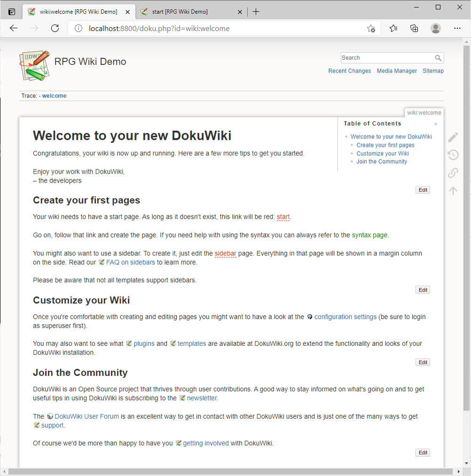The width and height of the screenshot is (471, 476).
Task: Open a new browser tab with plus
Action: tap(256, 12)
